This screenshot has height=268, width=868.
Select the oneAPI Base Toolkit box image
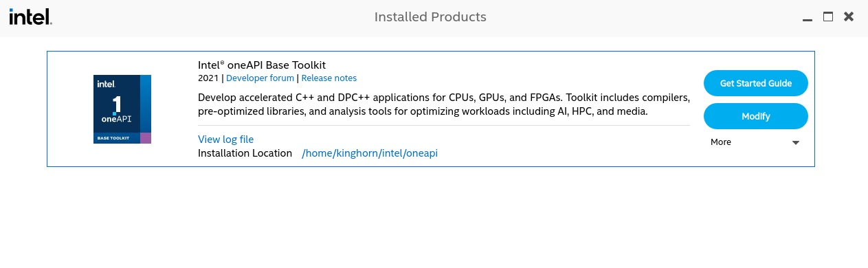point(122,109)
